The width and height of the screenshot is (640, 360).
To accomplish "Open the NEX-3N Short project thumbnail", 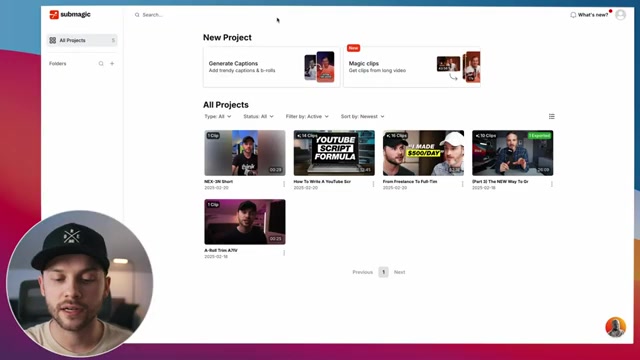I will coord(245,153).
